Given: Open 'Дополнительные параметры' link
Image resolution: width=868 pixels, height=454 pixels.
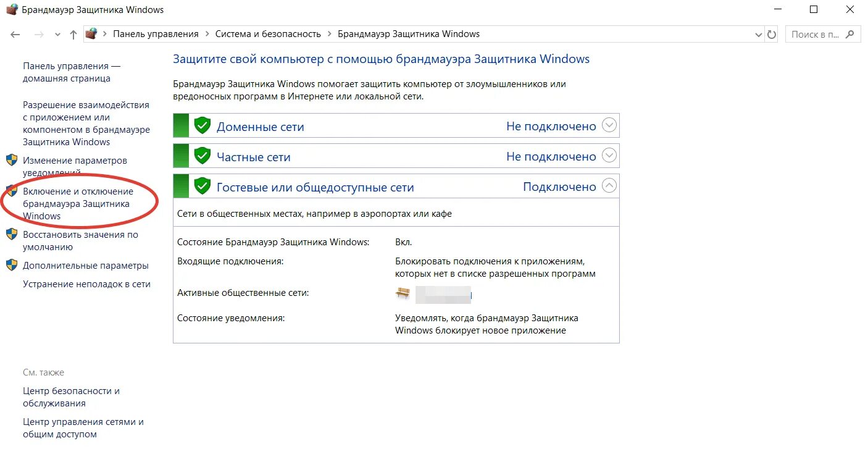Looking at the screenshot, I should pos(86,266).
